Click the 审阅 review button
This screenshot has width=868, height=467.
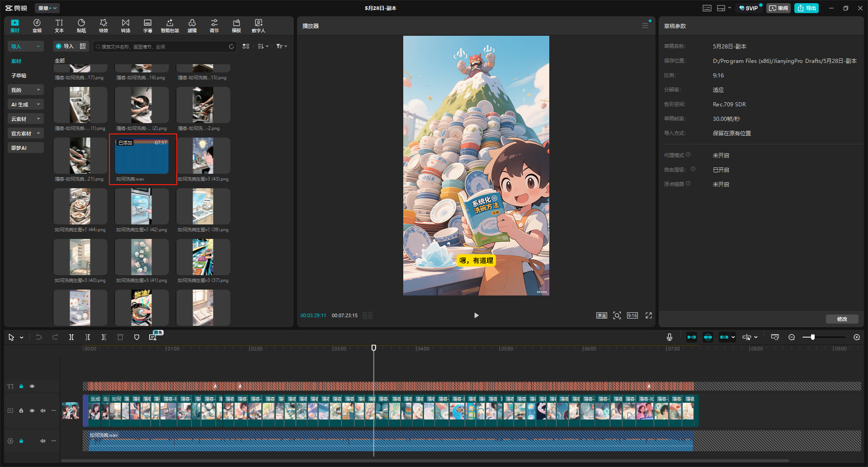tap(778, 8)
